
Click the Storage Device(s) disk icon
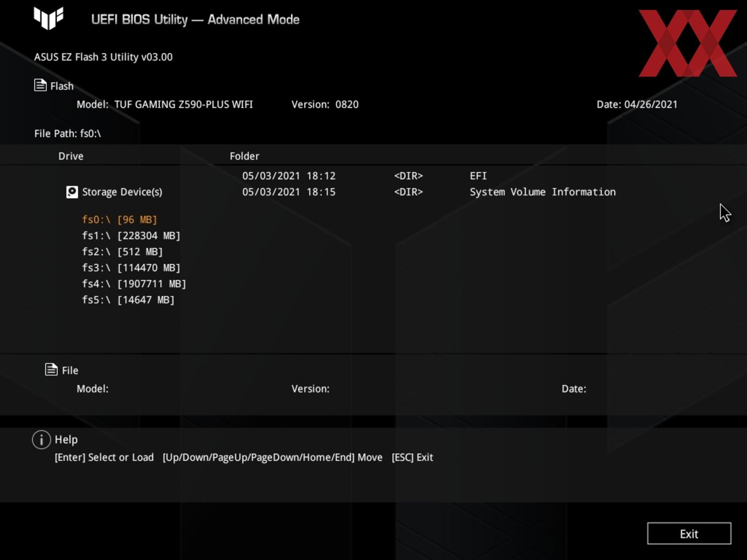click(72, 192)
